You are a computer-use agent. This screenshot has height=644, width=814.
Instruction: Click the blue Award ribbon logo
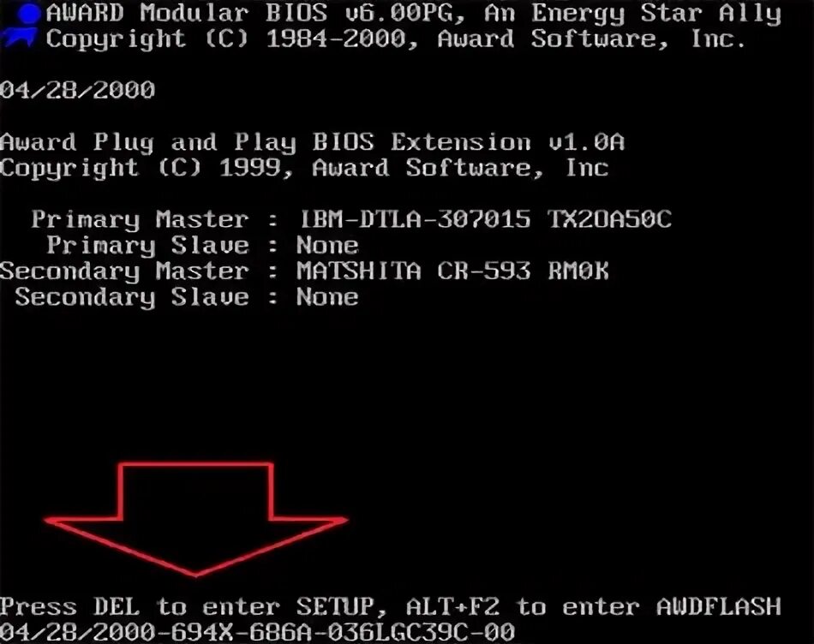coord(21,24)
